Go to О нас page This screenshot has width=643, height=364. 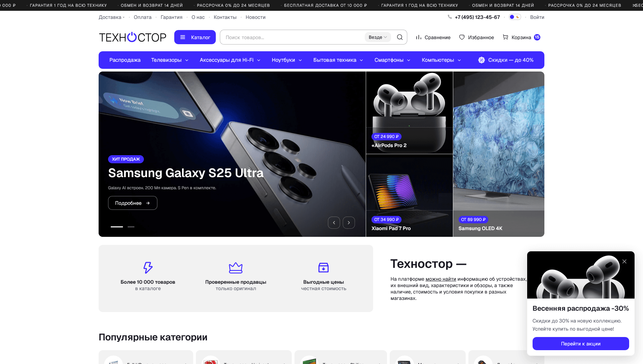coord(198,17)
